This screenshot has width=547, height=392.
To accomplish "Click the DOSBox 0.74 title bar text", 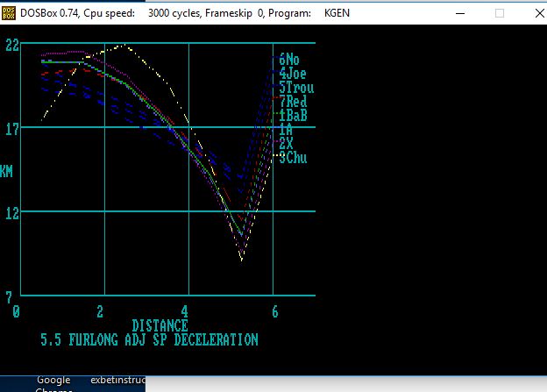I will [185, 13].
